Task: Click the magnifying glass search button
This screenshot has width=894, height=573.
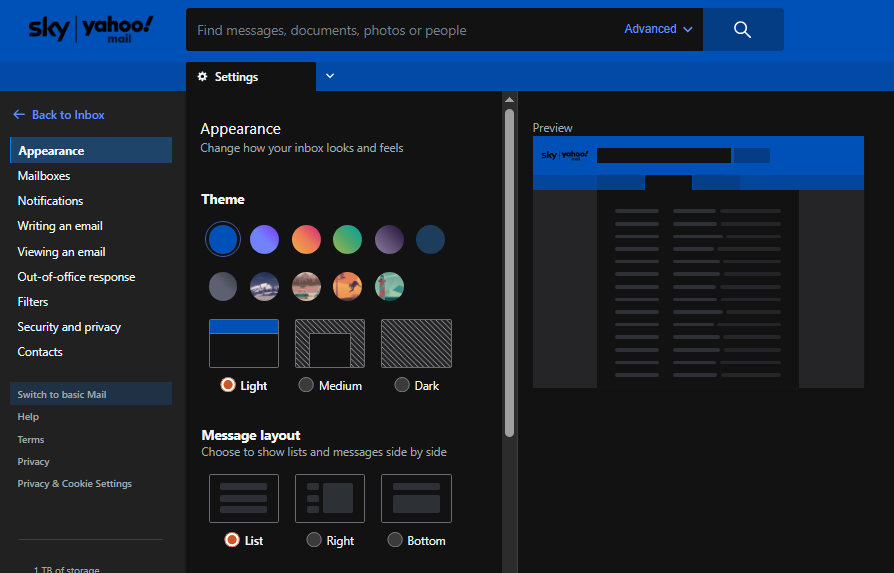Action: (x=742, y=30)
